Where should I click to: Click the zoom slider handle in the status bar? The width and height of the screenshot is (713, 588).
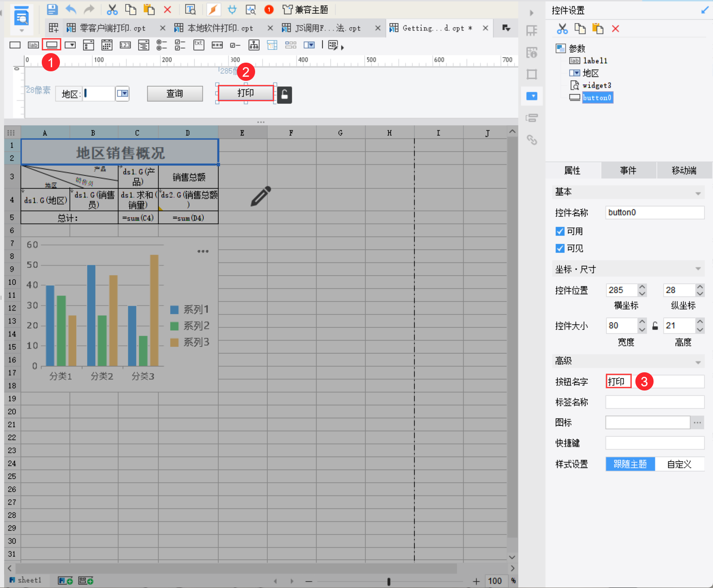click(389, 581)
